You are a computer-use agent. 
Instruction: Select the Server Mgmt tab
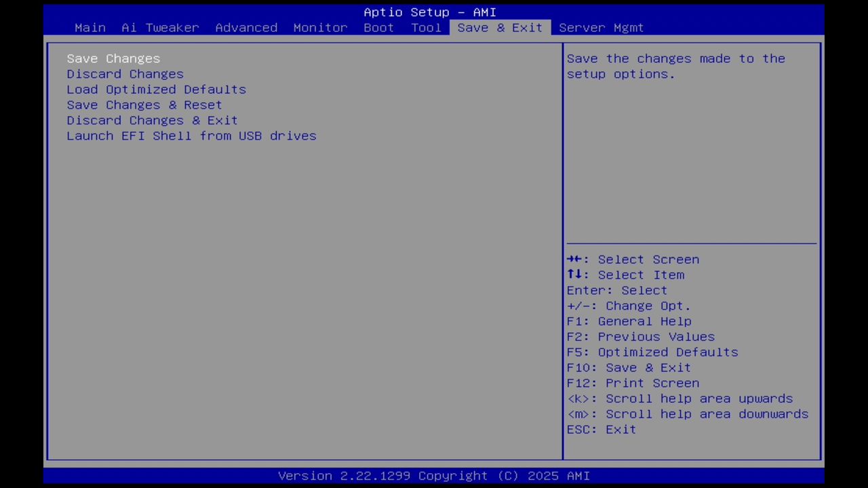(x=601, y=27)
